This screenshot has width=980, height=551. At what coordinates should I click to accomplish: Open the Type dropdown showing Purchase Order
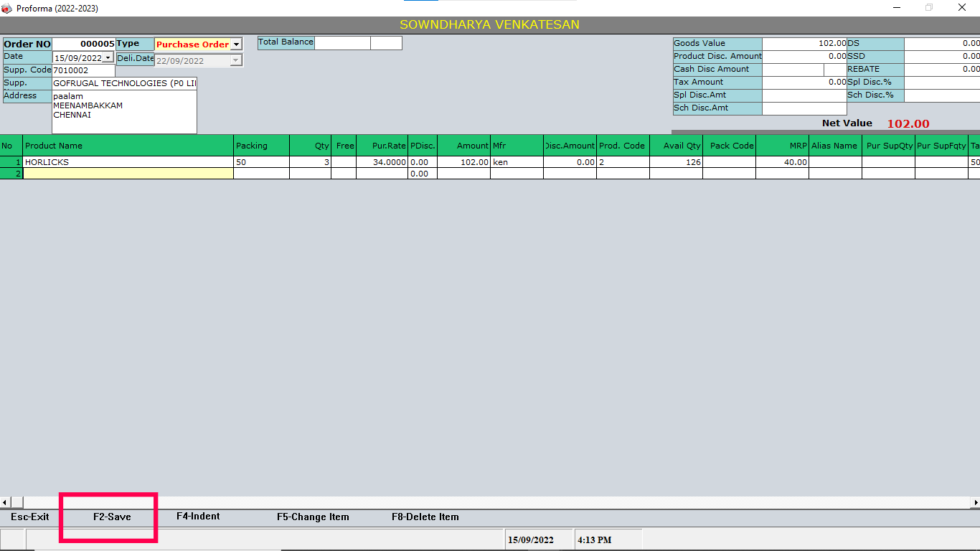236,44
